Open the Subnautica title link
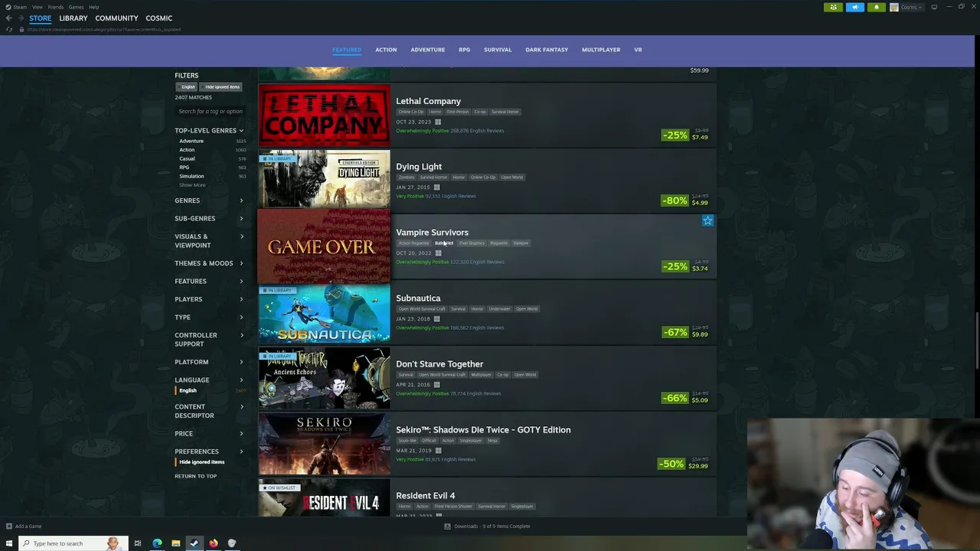Screen dimensions: 980x551 point(418,298)
